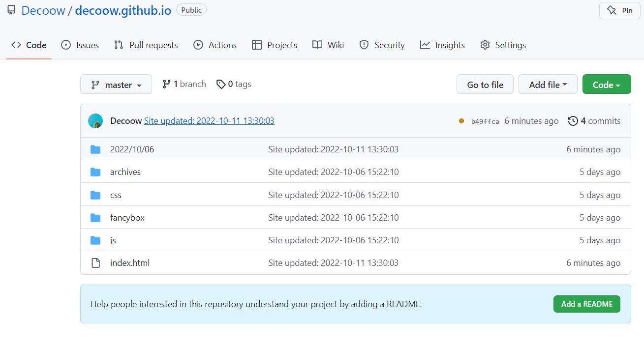Click the Insights graph icon
This screenshot has height=346, width=644.
tap(425, 45)
